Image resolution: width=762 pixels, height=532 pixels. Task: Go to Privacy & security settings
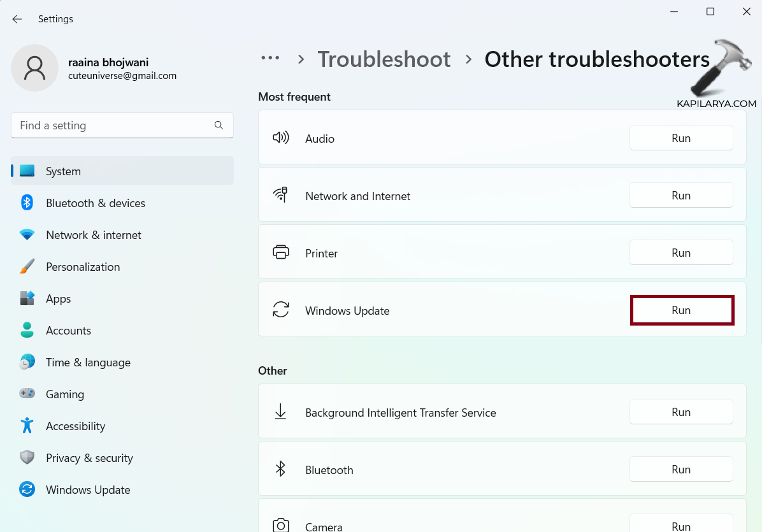click(x=89, y=458)
